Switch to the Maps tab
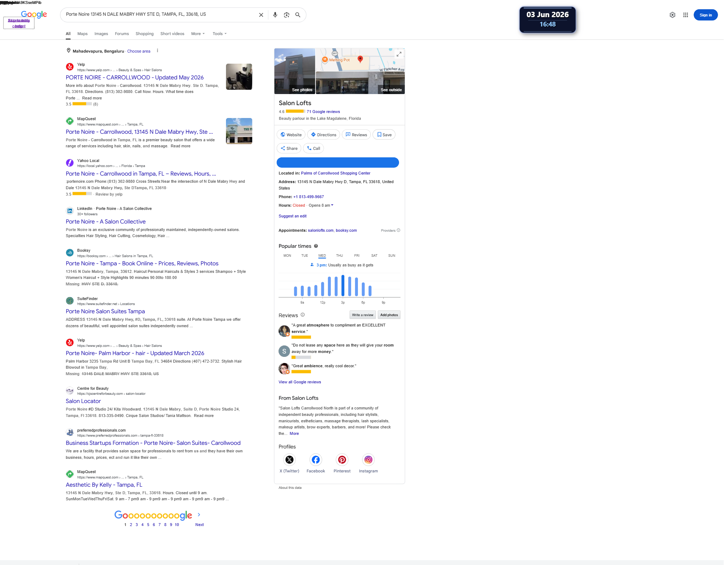The height and width of the screenshot is (565, 728). pyautogui.click(x=82, y=34)
